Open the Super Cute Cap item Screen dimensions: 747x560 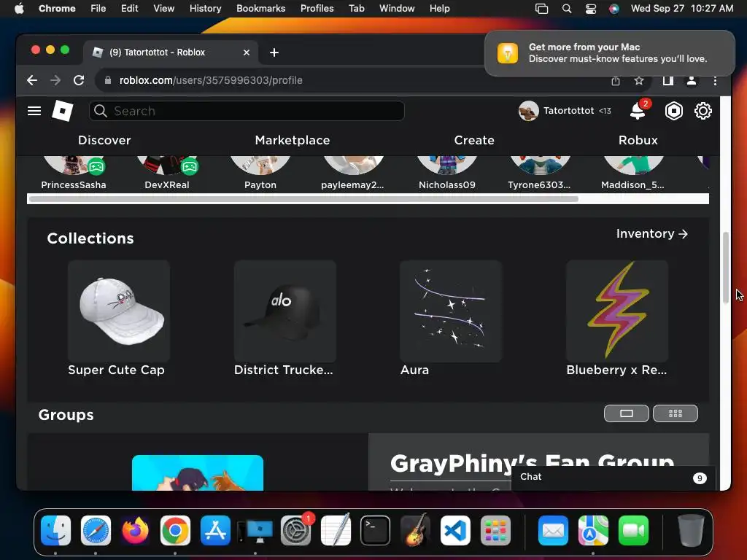click(118, 319)
